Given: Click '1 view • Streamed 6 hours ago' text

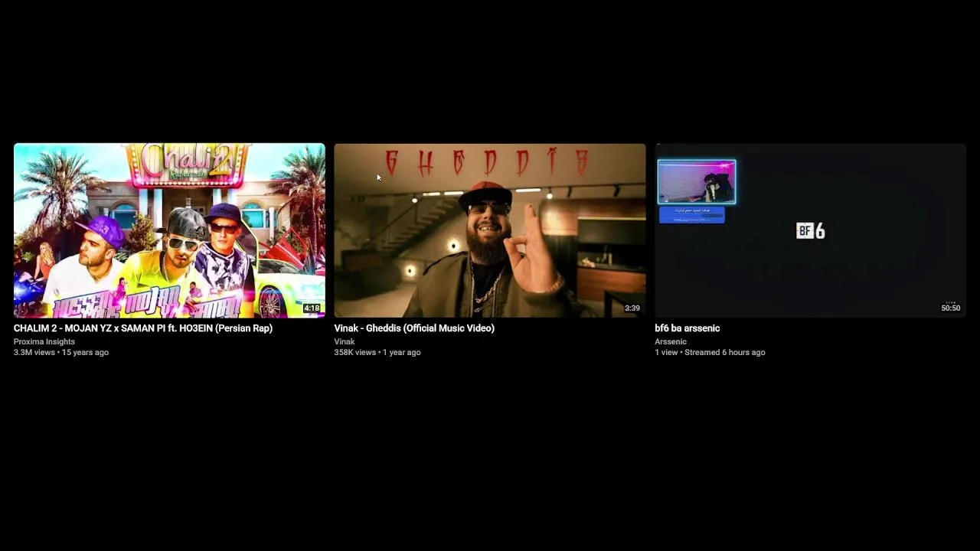Looking at the screenshot, I should tap(710, 352).
